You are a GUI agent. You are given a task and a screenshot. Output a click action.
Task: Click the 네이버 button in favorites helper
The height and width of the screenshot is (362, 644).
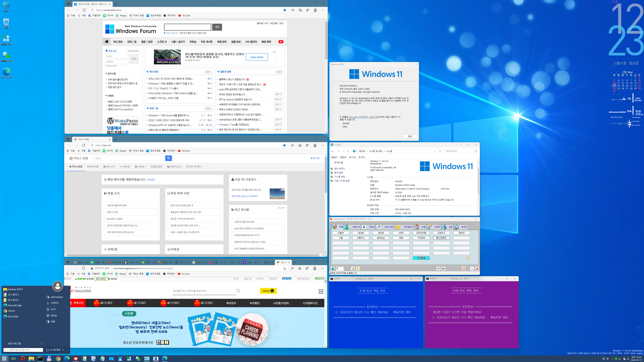[361, 233]
